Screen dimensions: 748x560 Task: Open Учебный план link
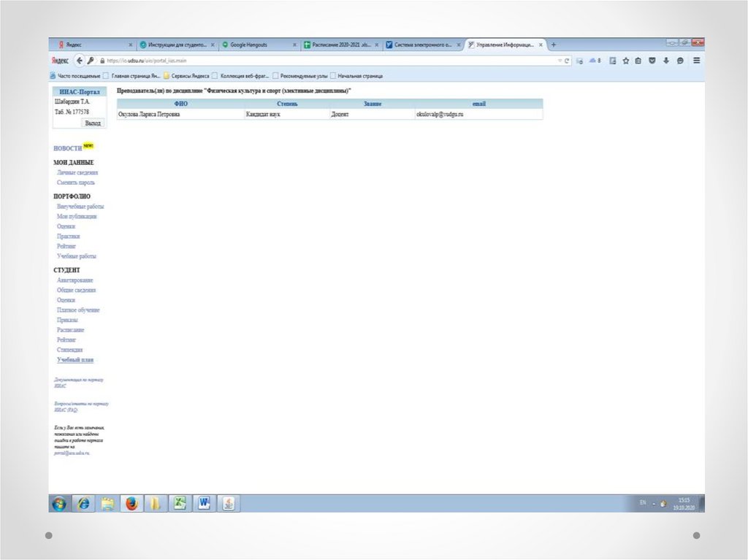pyautogui.click(x=75, y=360)
